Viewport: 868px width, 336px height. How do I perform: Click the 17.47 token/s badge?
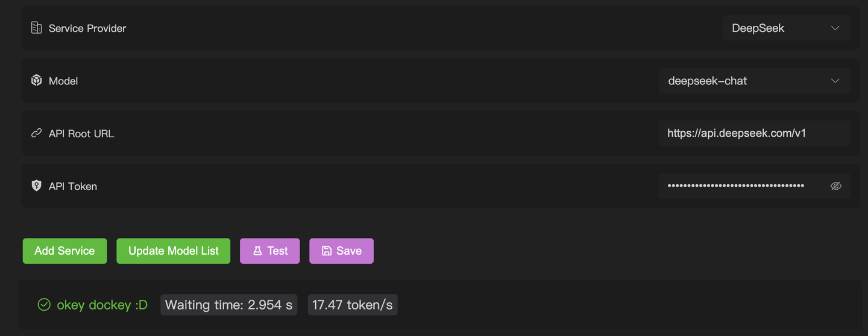pos(353,305)
